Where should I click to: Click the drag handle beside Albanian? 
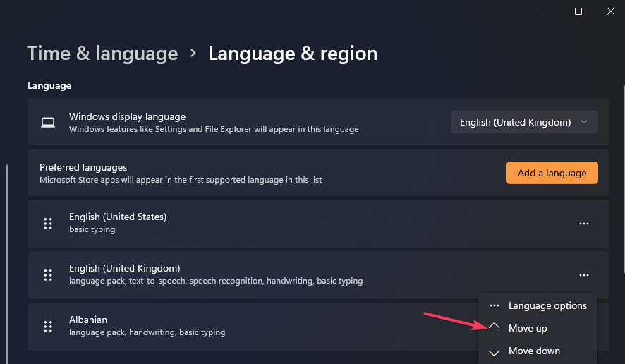[x=48, y=327]
